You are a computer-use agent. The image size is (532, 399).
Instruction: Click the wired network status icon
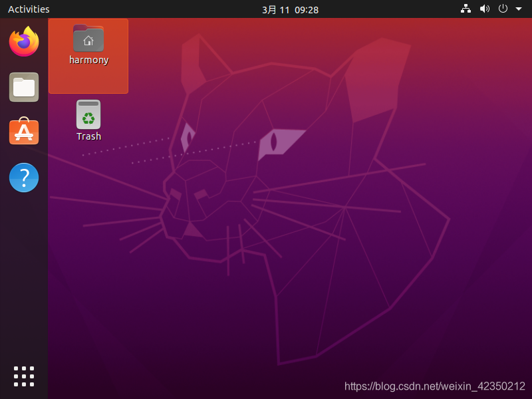tap(465, 9)
